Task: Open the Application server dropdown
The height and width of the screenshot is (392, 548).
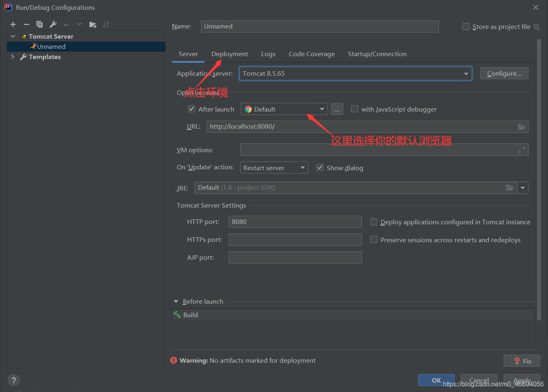Action: (x=356, y=74)
